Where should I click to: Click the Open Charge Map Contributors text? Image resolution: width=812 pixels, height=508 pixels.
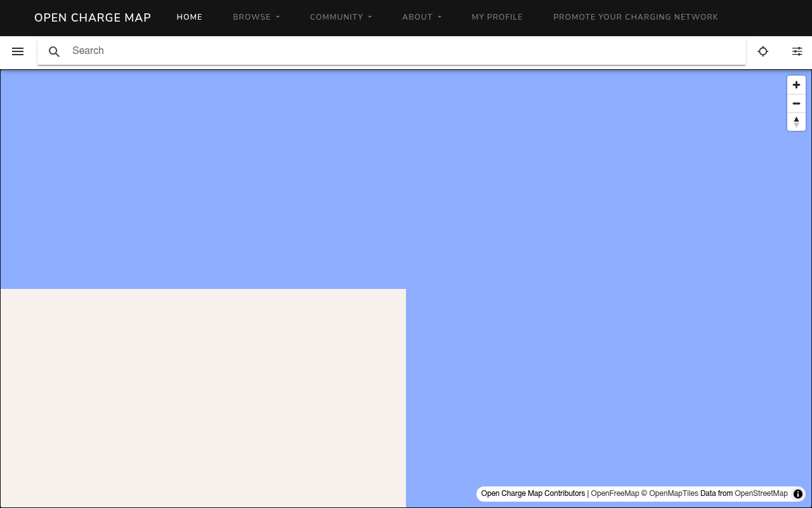(x=533, y=493)
